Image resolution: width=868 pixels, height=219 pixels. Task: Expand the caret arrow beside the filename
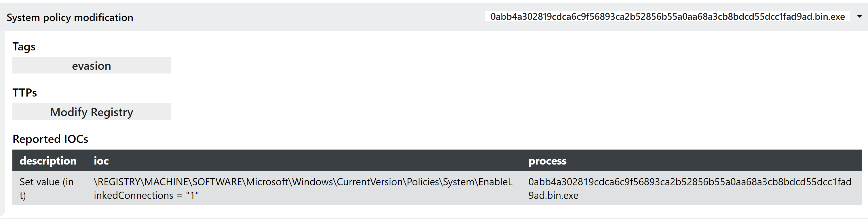click(x=859, y=16)
